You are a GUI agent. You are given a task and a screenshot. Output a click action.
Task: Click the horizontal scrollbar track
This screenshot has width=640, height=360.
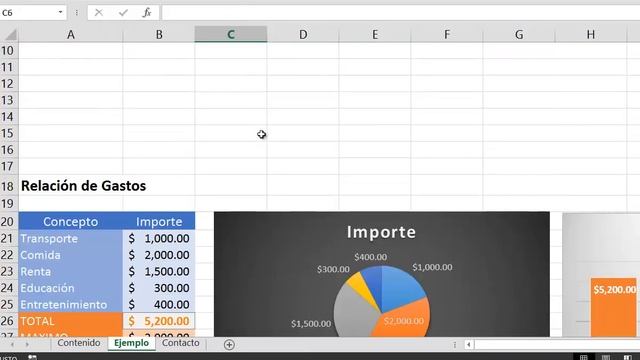pyautogui.click(x=557, y=344)
